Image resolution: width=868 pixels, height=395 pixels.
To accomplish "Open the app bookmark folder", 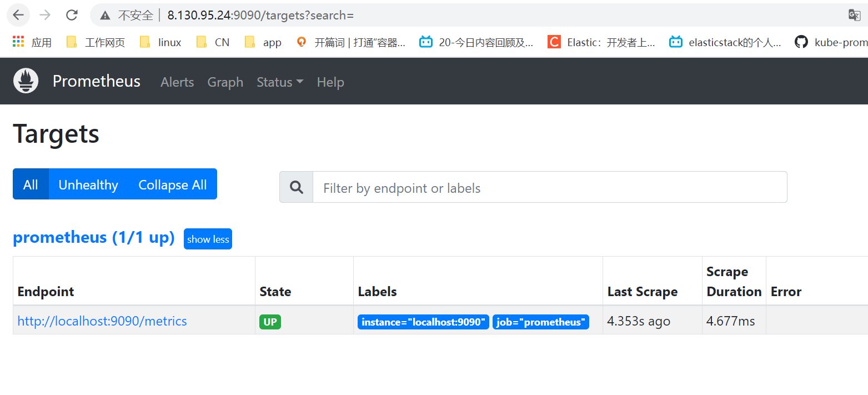I will pyautogui.click(x=263, y=42).
